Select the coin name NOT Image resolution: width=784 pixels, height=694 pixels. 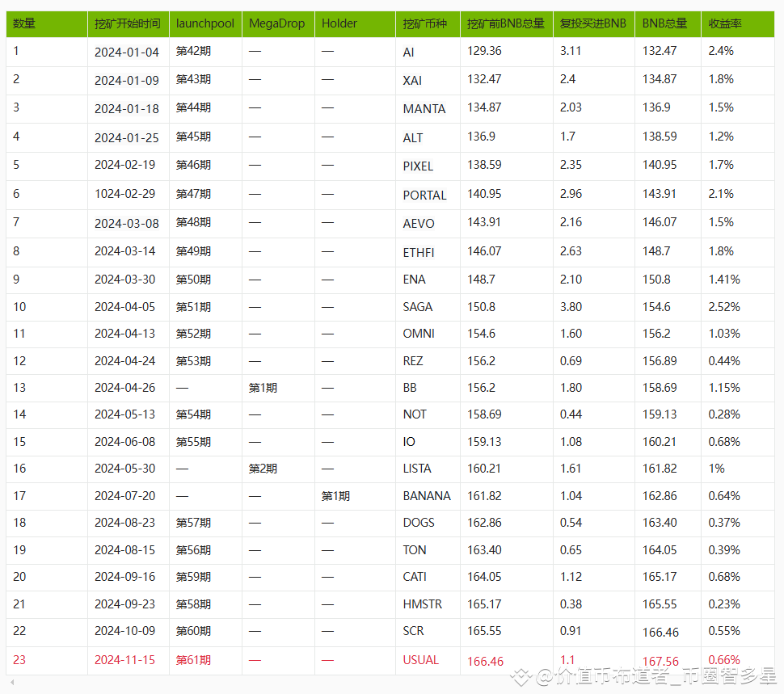[x=415, y=414]
